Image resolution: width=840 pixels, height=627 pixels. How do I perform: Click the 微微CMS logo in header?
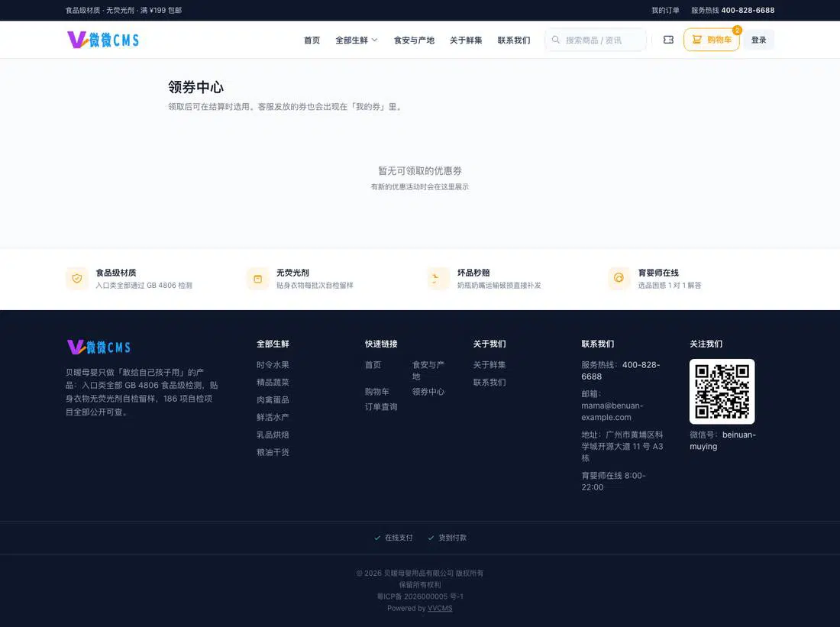point(103,40)
